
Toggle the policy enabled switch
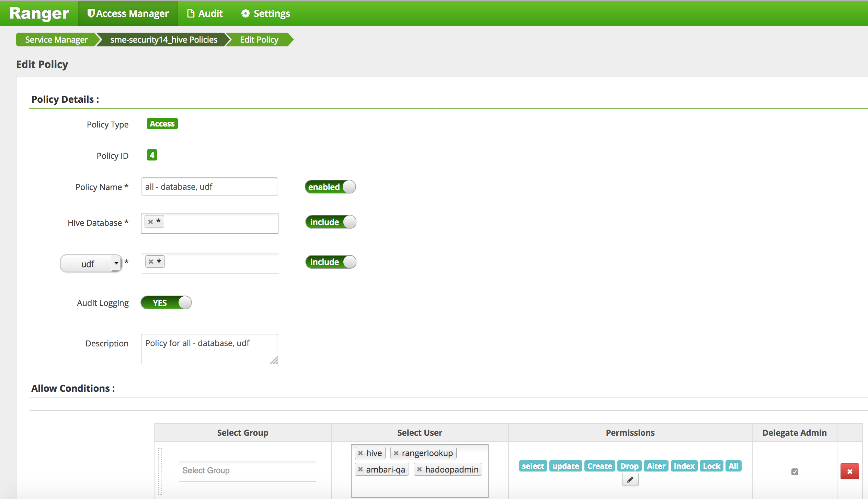click(x=330, y=187)
